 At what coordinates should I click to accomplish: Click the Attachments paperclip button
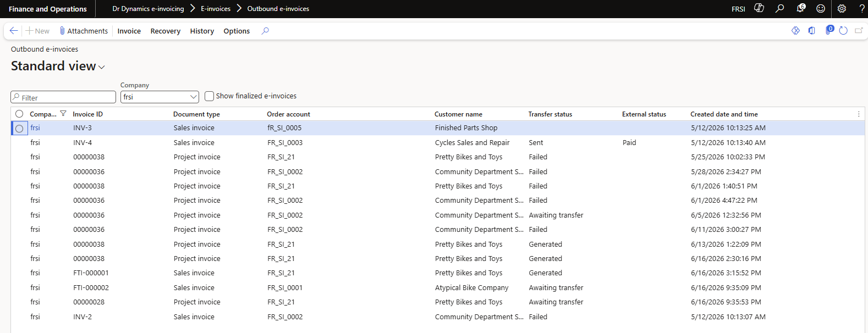click(x=84, y=31)
